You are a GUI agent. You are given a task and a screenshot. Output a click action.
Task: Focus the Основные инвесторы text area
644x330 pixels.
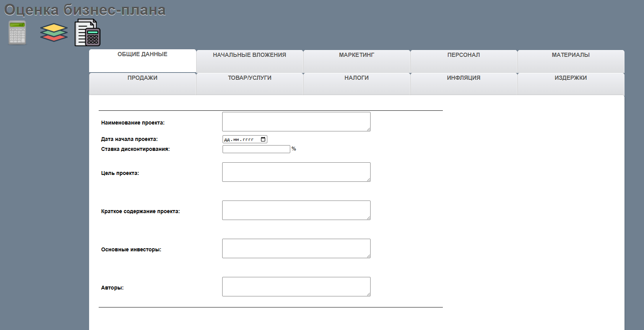(x=296, y=248)
